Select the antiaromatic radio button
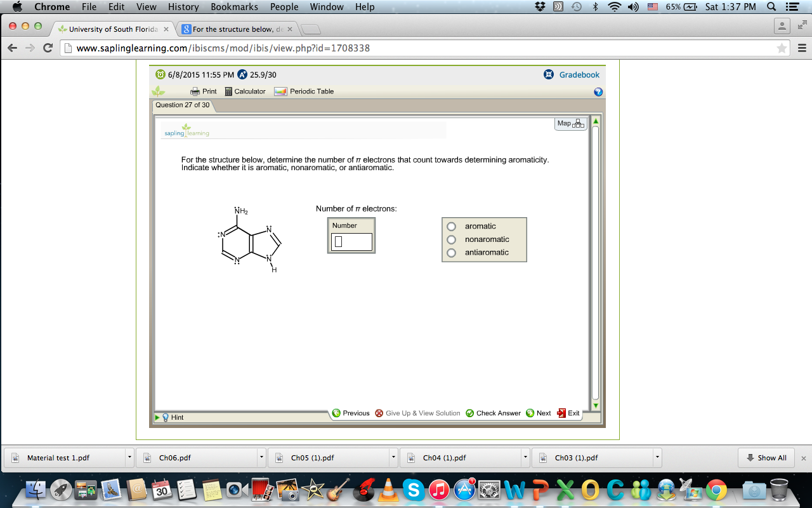The height and width of the screenshot is (508, 812). (x=451, y=252)
